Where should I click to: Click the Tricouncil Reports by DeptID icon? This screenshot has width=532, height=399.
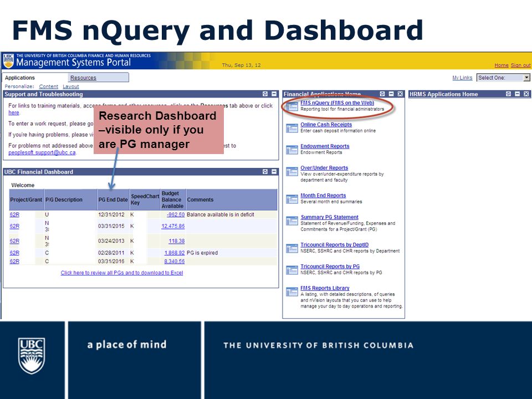292,248
